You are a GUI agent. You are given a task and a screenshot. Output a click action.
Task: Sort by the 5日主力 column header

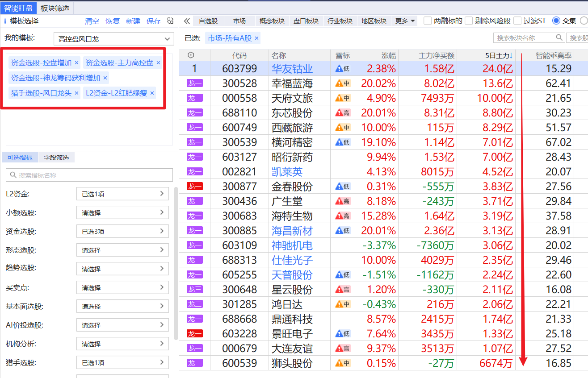[x=486, y=55]
